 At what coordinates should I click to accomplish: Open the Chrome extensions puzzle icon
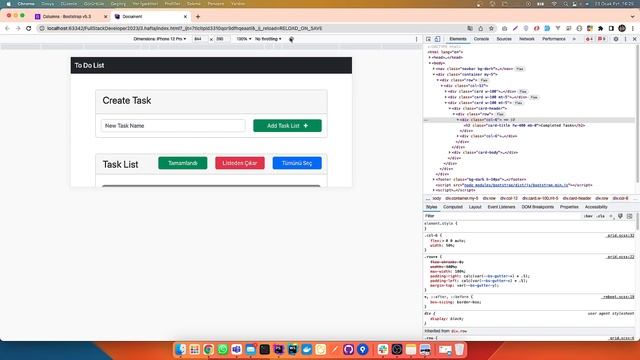600,28
